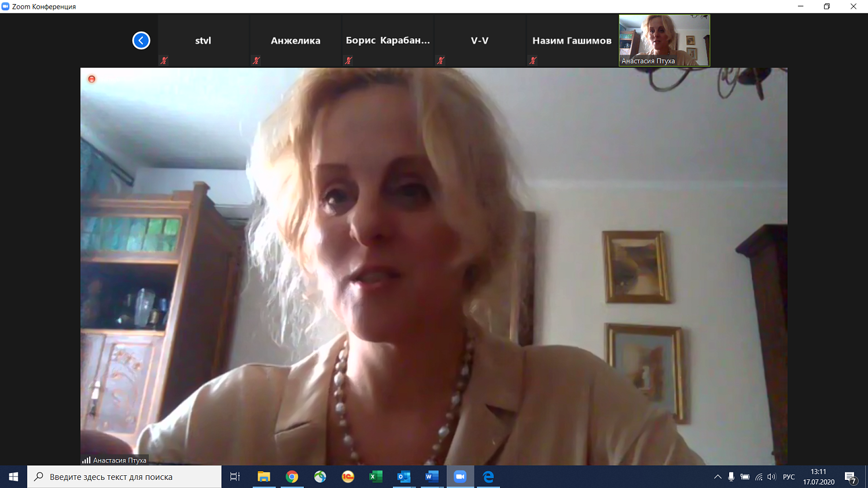Image resolution: width=868 pixels, height=488 pixels.
Task: Open Excel from the taskbar
Action: (376, 477)
